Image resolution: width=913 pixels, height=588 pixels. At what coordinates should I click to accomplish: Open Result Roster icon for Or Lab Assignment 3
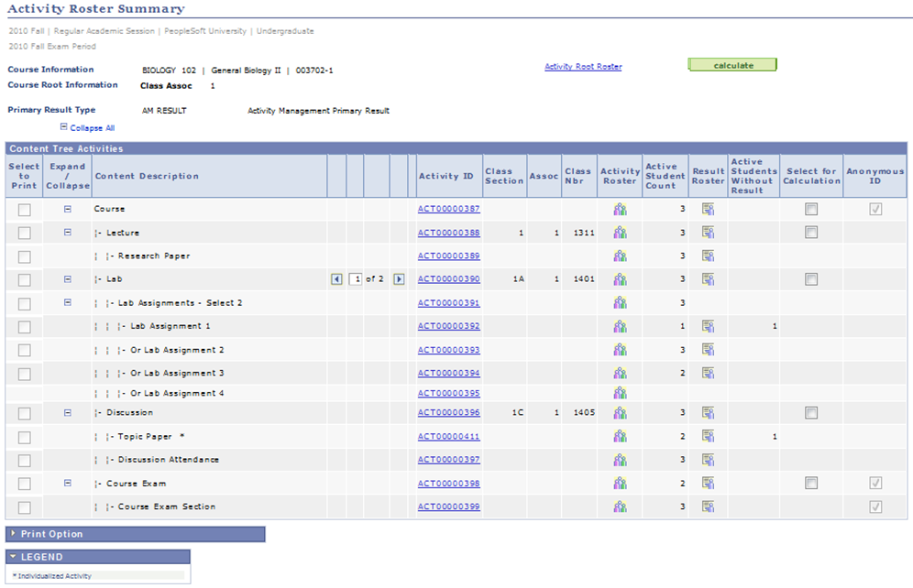click(x=708, y=373)
